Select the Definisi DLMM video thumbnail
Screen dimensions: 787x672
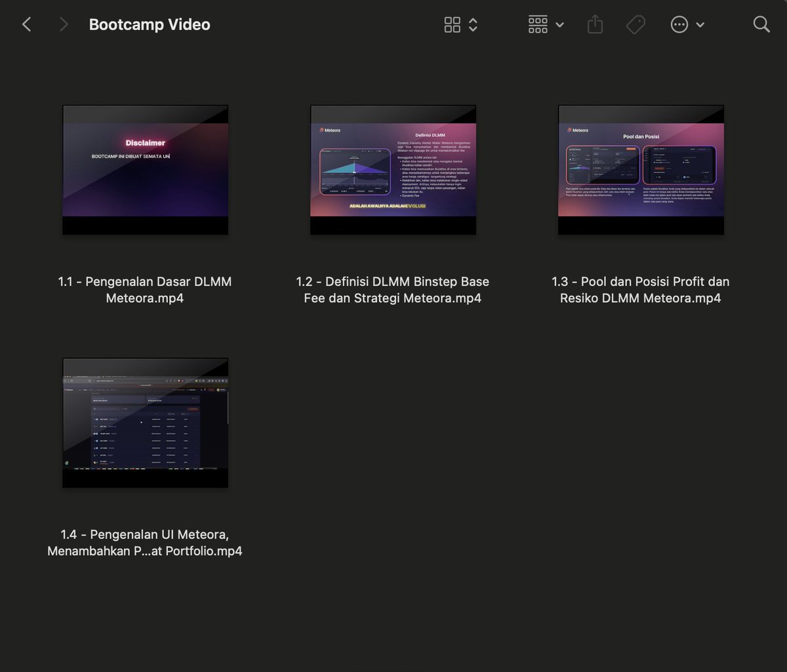pos(393,170)
